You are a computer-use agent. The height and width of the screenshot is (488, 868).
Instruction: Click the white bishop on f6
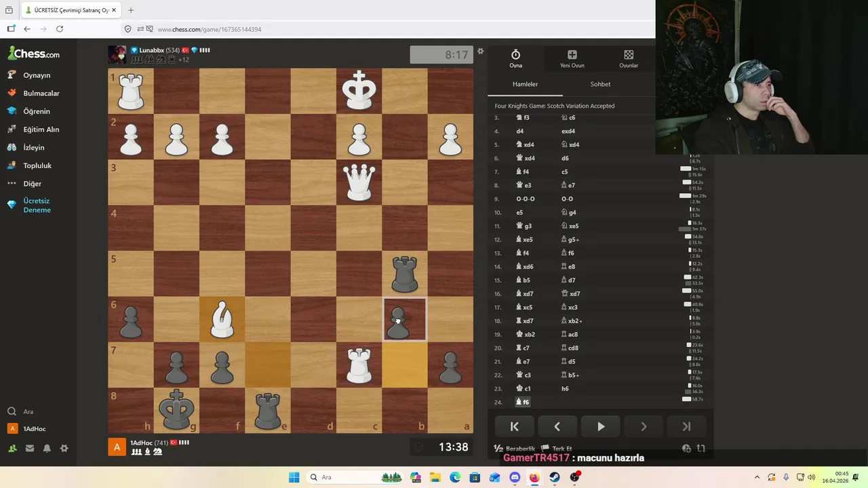222,319
